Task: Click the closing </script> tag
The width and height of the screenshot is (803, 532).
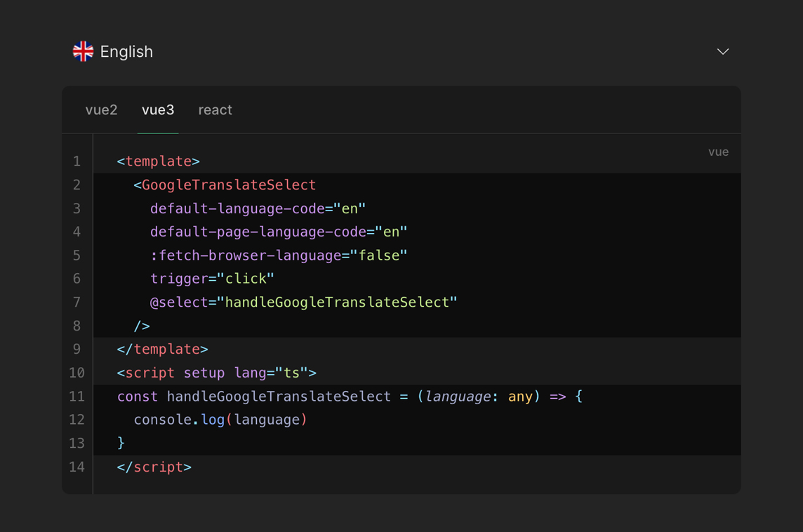Action: pos(154,467)
